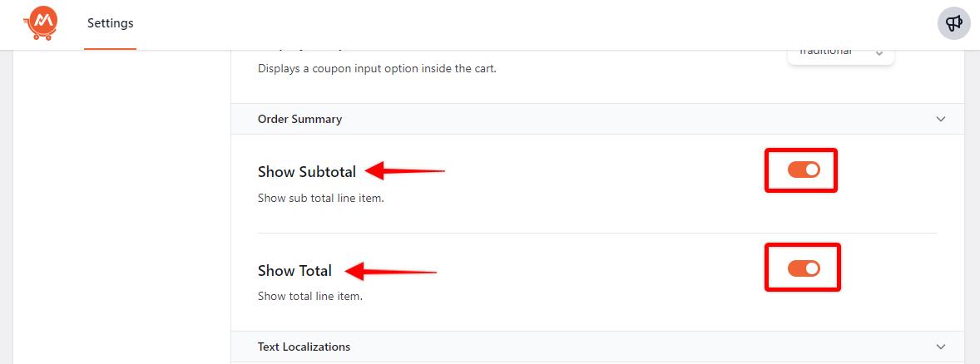Screen dimensions: 980x364
Task: Switch to the Settings tab
Action: tap(110, 23)
